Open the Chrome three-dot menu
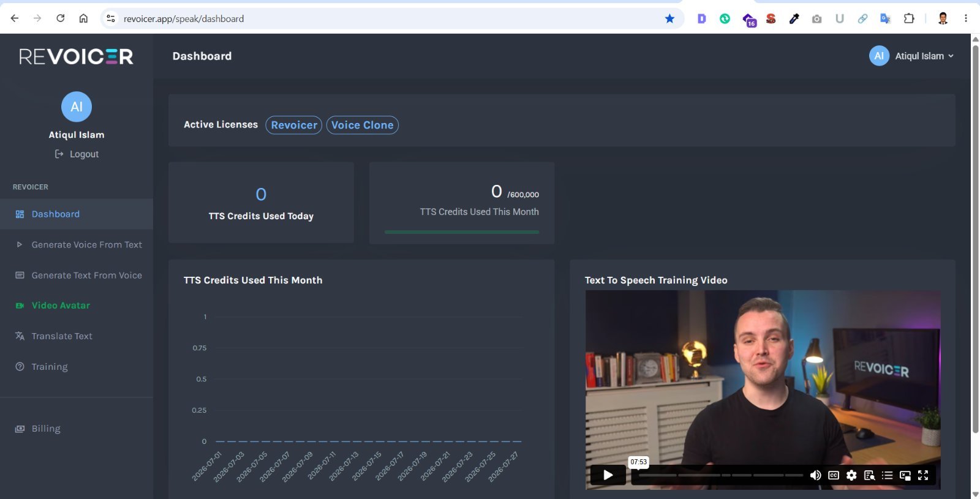980x499 pixels. coord(966,18)
